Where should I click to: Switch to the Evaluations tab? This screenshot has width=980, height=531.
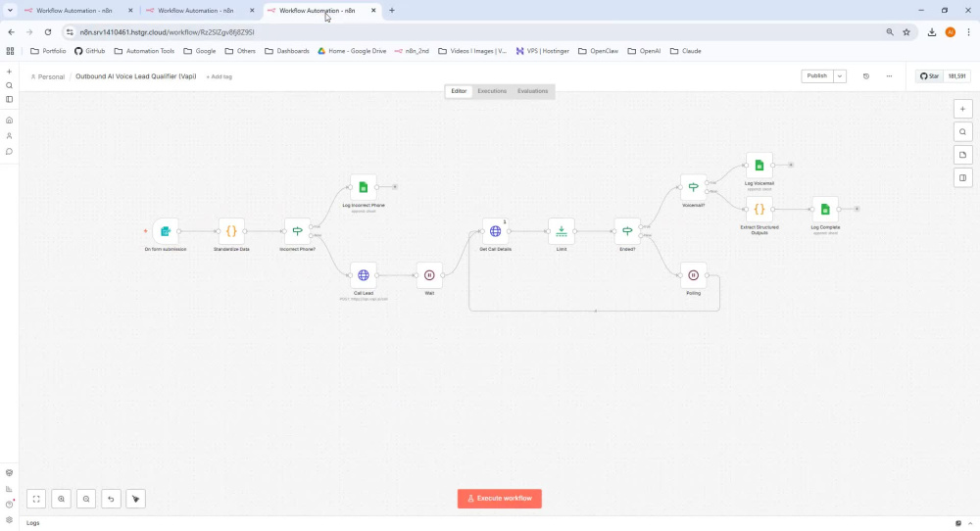(532, 91)
